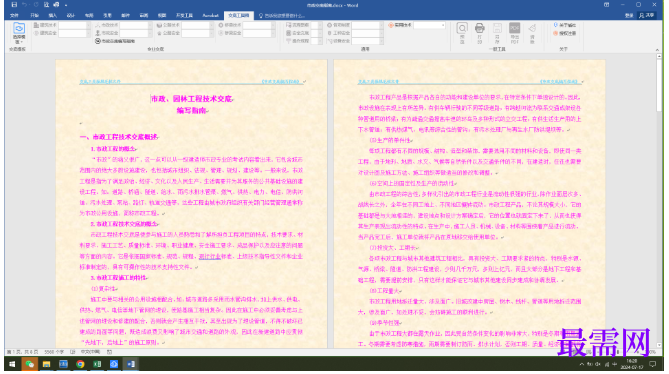
Task: Click the Print printer icon
Action: coord(480,29)
